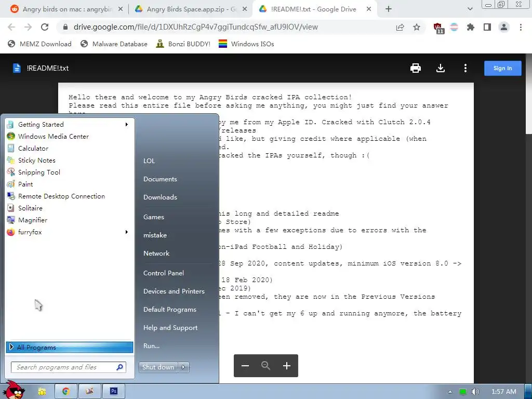Open Sticky Notes
The height and width of the screenshot is (399, 532).
(x=69, y=160)
